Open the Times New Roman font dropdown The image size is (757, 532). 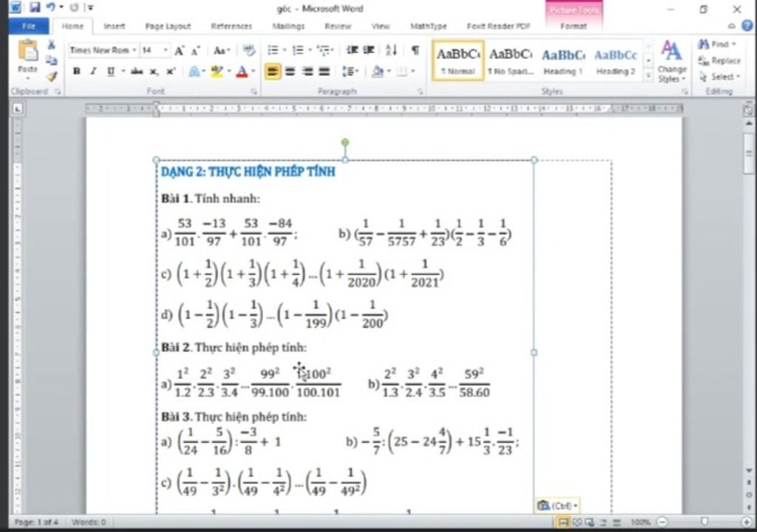134,50
